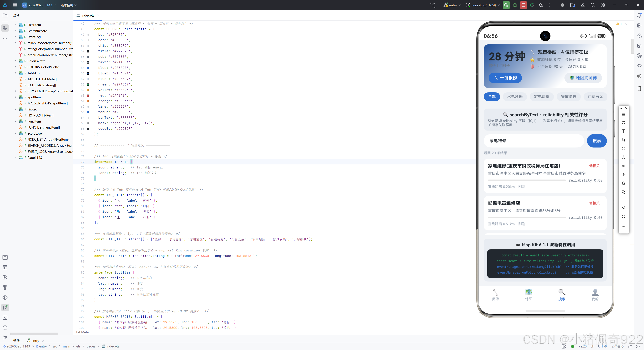The image size is (644, 350).
Task: Select the 管道疏通 category chip
Action: click(x=569, y=97)
